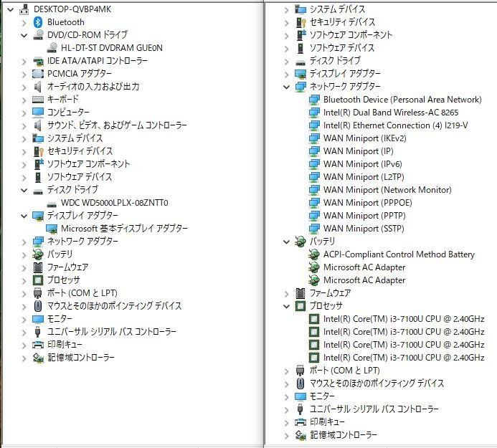Screen dimensions: 497x448
Task: Click the コンピューター monitor icon
Action: tap(38, 112)
